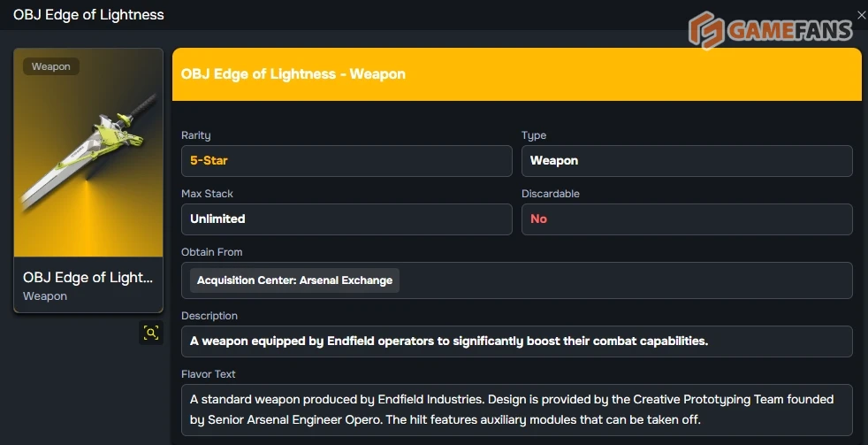Click the Description text box

tap(516, 341)
